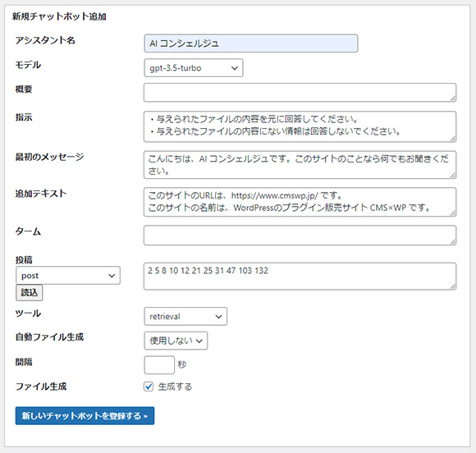
Task: Open the 投稿 post type dropdown
Action: 68,276
